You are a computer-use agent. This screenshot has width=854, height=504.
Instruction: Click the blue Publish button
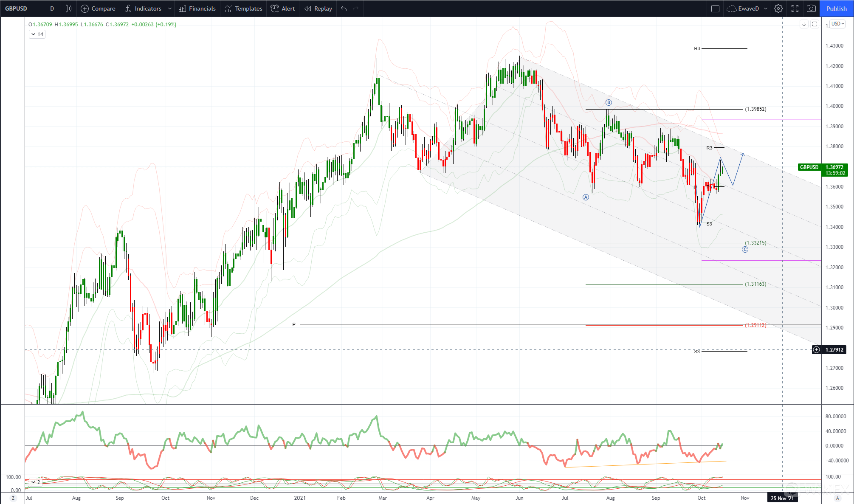click(x=836, y=8)
